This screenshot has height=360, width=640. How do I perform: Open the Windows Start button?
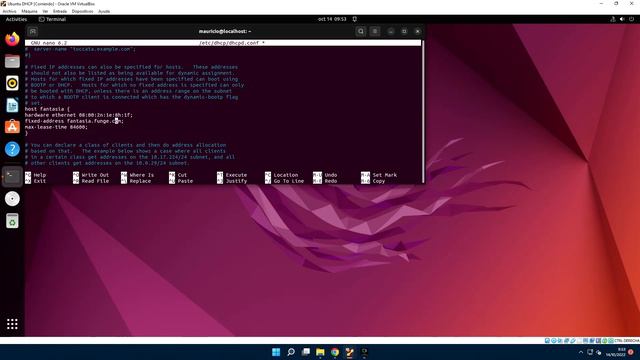tap(276, 352)
